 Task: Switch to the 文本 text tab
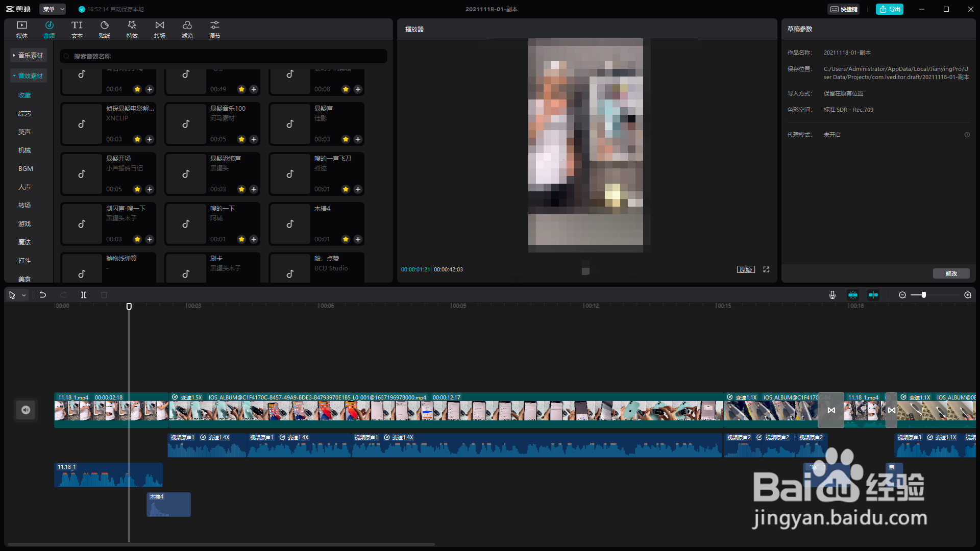[77, 29]
